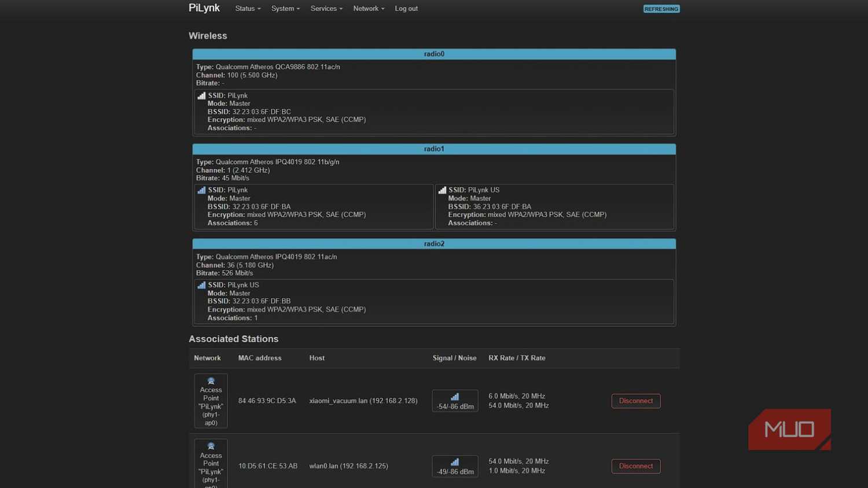Click BSSID 36:23:03:6F:DF:BA text
868x488 pixels.
490,206
